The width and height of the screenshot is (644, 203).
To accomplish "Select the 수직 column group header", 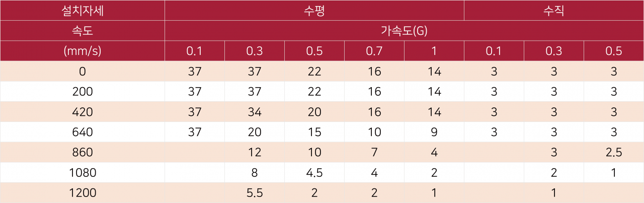I will [x=554, y=10].
